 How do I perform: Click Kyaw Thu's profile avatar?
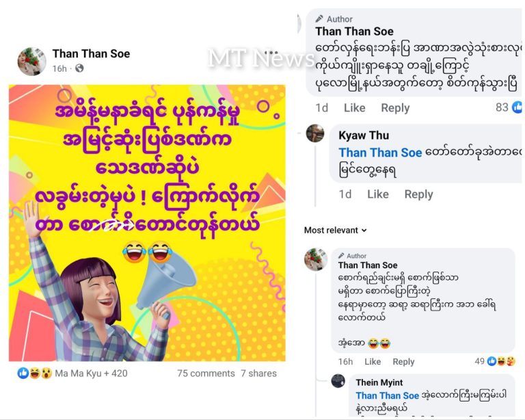(315, 133)
